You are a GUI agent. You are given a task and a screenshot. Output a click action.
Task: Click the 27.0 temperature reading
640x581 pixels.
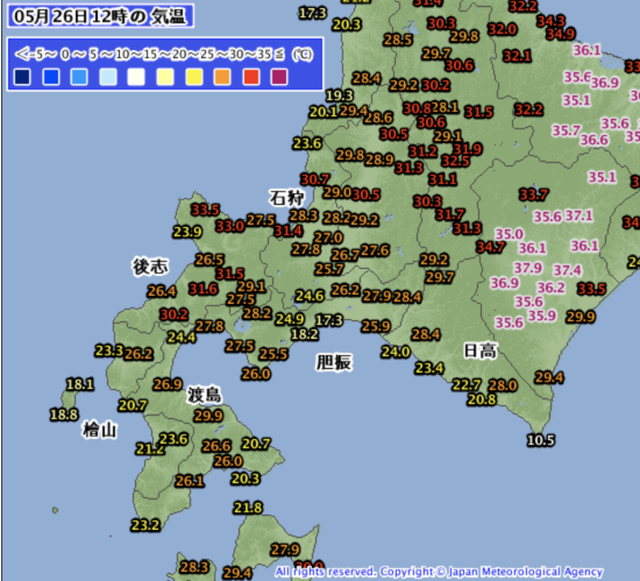[329, 237]
